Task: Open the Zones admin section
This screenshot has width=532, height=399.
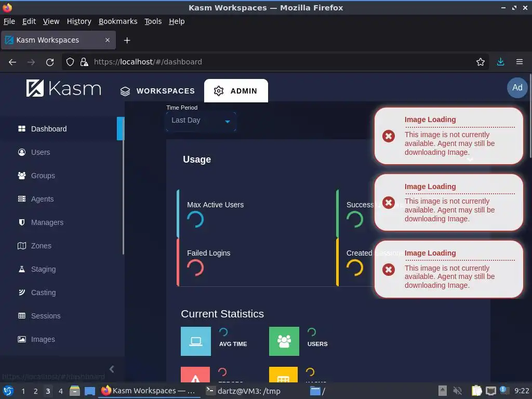Action: click(x=61, y=246)
